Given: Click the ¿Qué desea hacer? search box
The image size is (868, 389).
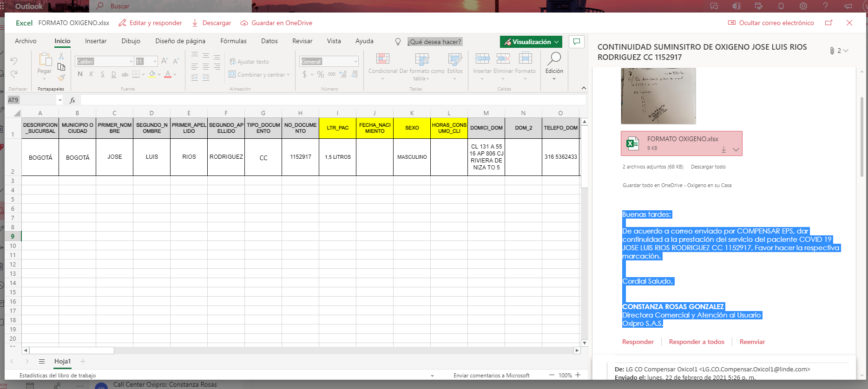Looking at the screenshot, I should [435, 42].
